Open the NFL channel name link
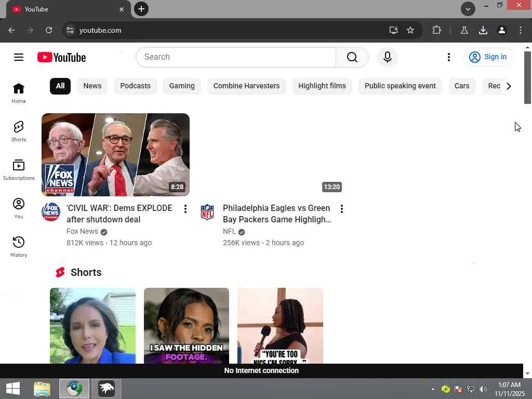Screen dimensions: 532x399 point(229,231)
